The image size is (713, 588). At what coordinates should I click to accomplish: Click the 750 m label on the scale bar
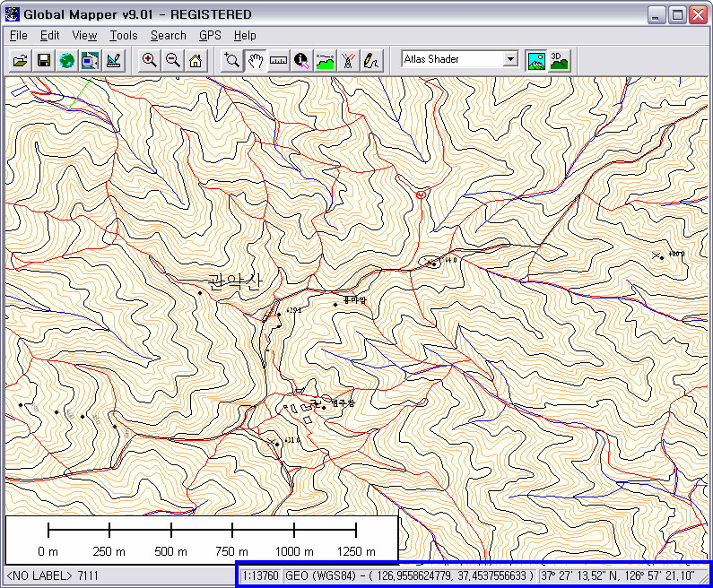[x=232, y=551]
